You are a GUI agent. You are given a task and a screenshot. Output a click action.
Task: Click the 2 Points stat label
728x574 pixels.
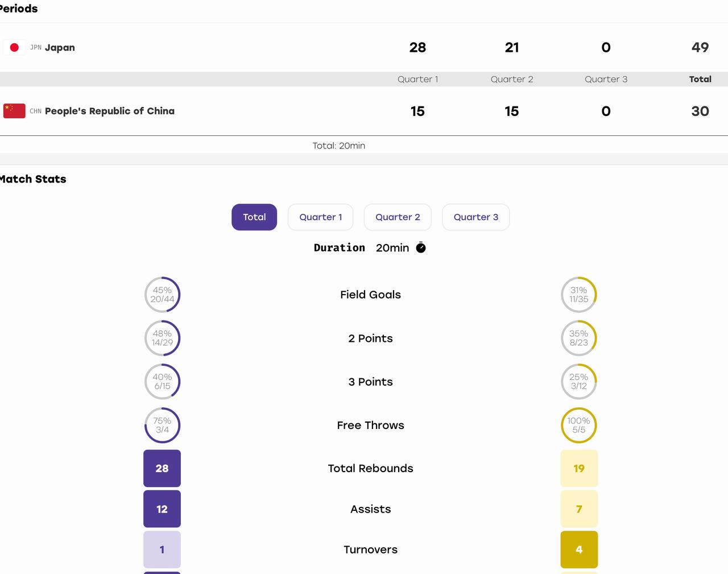click(371, 338)
